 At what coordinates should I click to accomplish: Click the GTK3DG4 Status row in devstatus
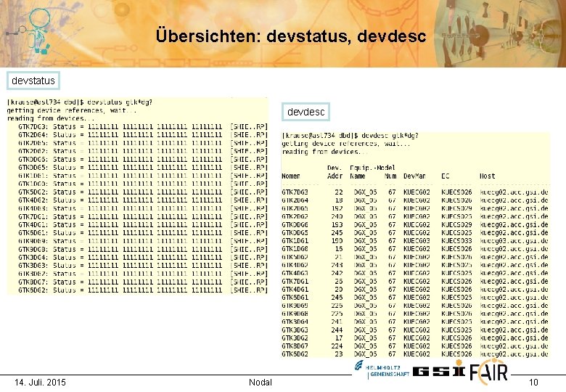click(143, 258)
